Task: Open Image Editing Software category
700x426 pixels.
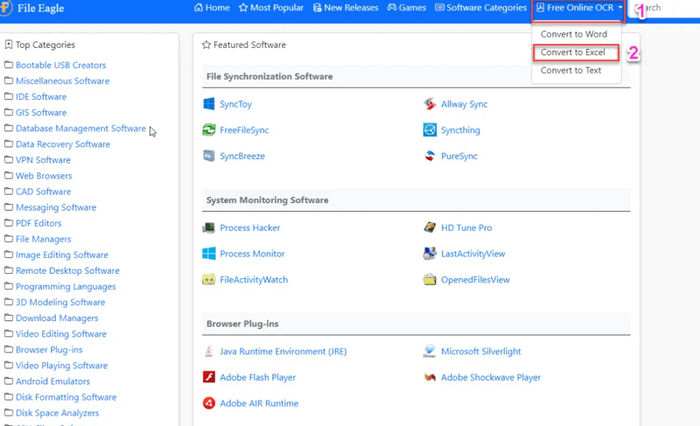Action: (x=62, y=255)
